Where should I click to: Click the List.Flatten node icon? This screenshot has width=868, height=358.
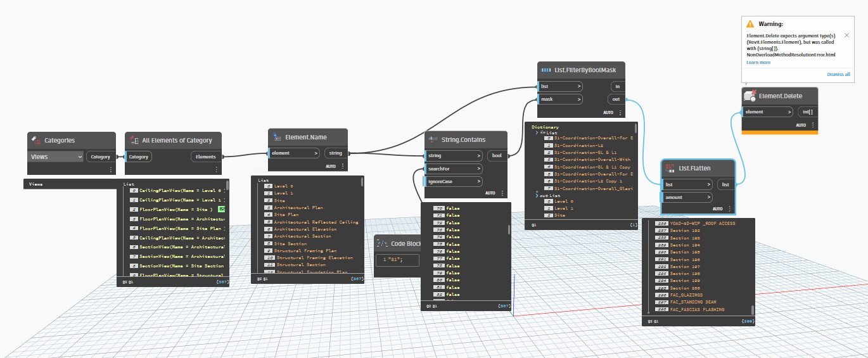[670, 168]
